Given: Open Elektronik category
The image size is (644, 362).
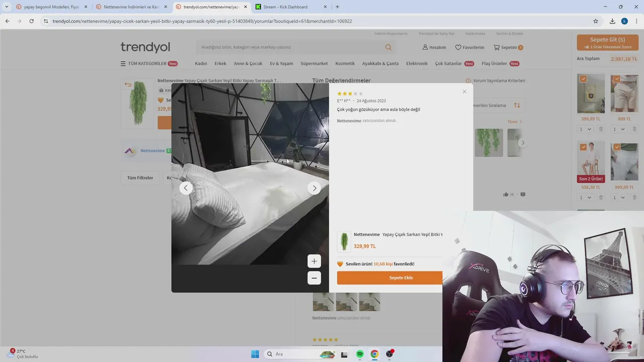Looking at the screenshot, I should [417, 64].
